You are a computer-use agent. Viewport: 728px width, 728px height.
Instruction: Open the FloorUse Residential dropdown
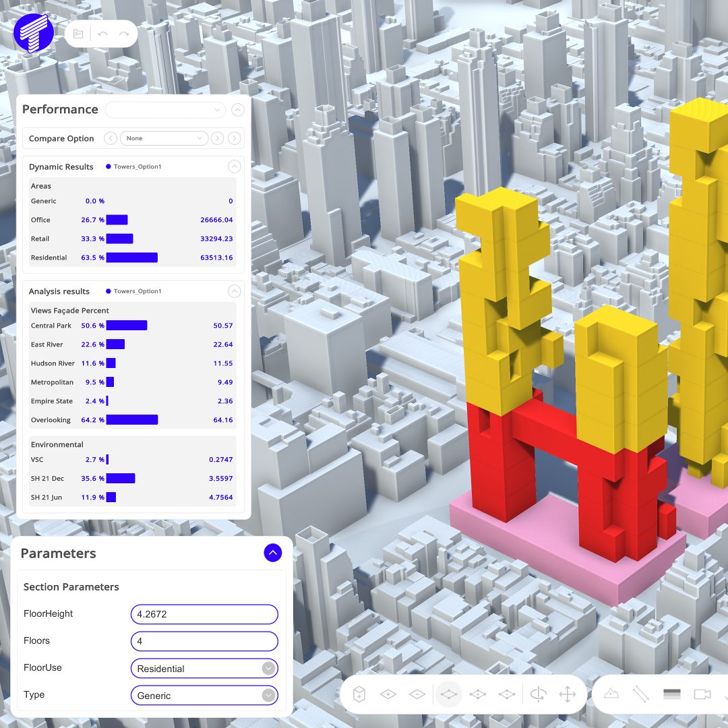tap(204, 669)
